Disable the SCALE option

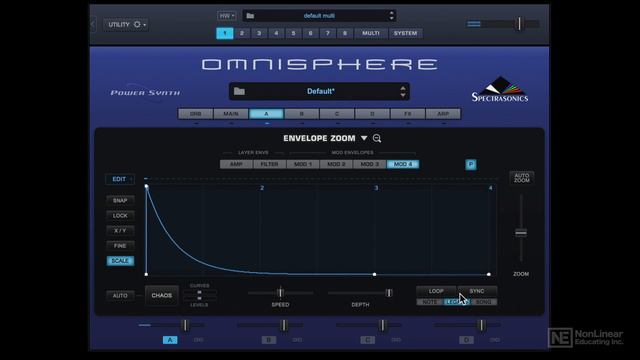120,261
